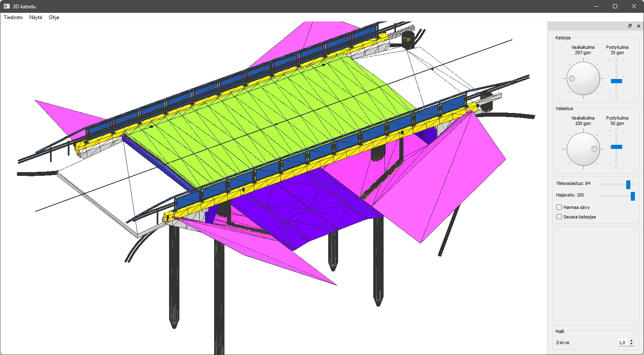The image size is (644, 355).
Task: Click the 3D katselu app icon in title bar
Action: [7, 6]
